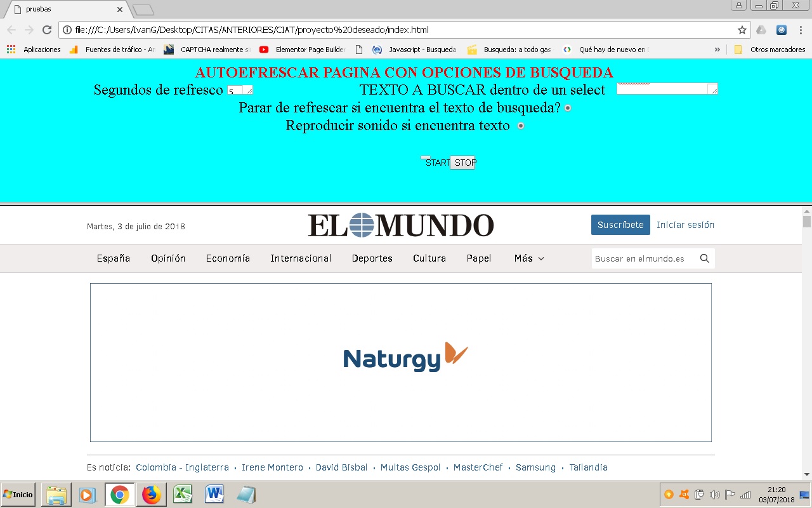Click the 'Segundos de refresco' input box

(x=240, y=90)
